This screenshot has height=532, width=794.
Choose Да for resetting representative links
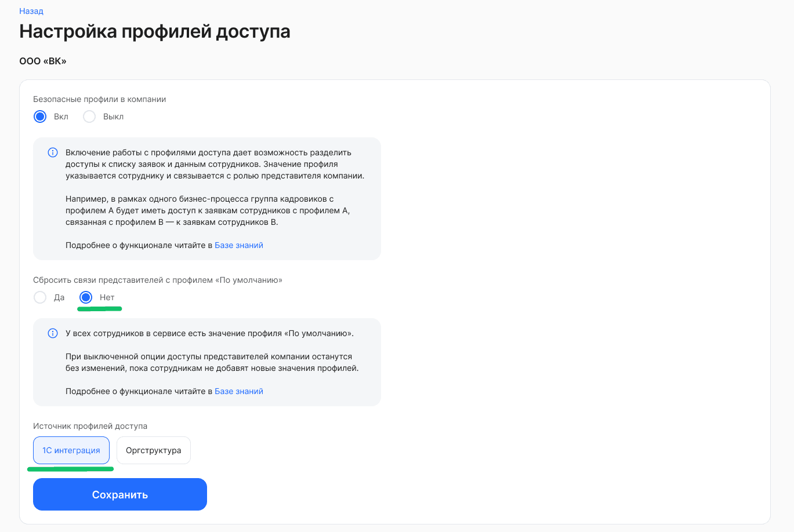pos(40,297)
